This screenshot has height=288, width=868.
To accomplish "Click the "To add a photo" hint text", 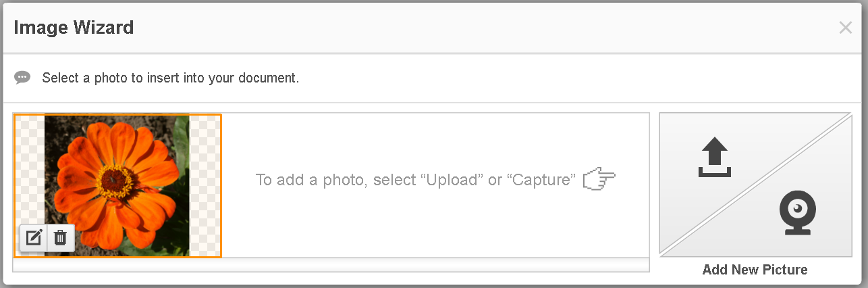I will click(x=416, y=180).
